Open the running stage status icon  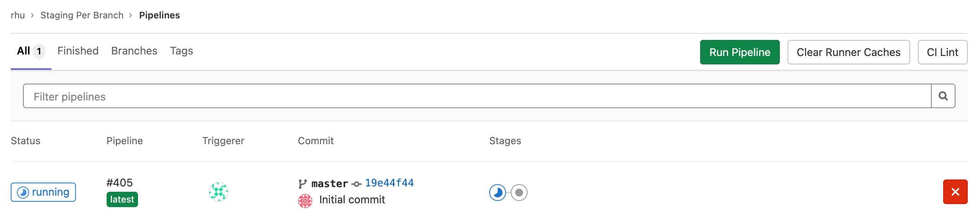[498, 193]
